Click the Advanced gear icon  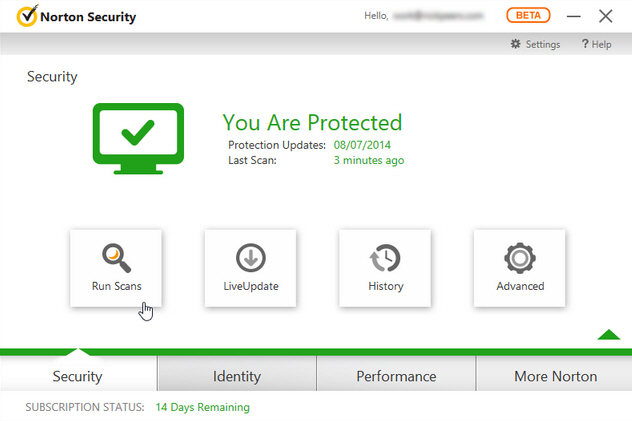tap(520, 258)
